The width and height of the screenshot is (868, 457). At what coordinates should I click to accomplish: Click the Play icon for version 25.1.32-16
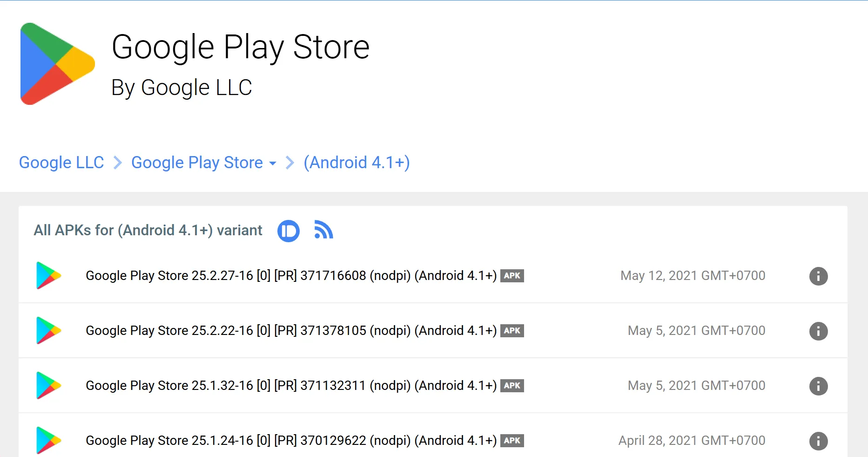pyautogui.click(x=49, y=386)
